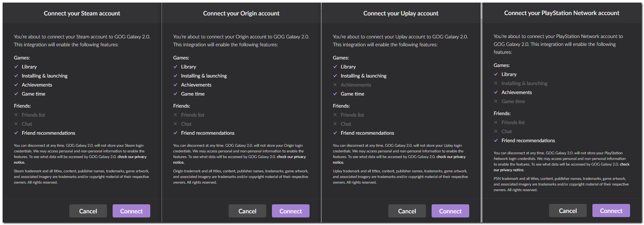The height and width of the screenshot is (225, 644).
Task: Click Chat X icon in PlayStation Network dialog
Action: tap(496, 131)
